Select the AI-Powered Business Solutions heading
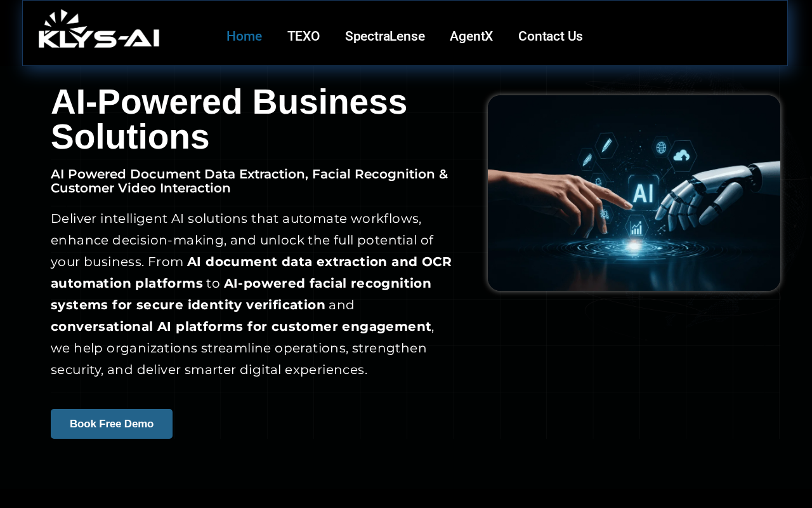 [229, 119]
